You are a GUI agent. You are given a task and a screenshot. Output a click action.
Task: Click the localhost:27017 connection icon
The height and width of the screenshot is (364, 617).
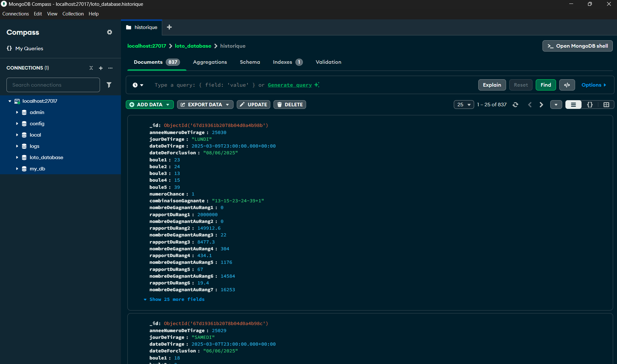17,101
